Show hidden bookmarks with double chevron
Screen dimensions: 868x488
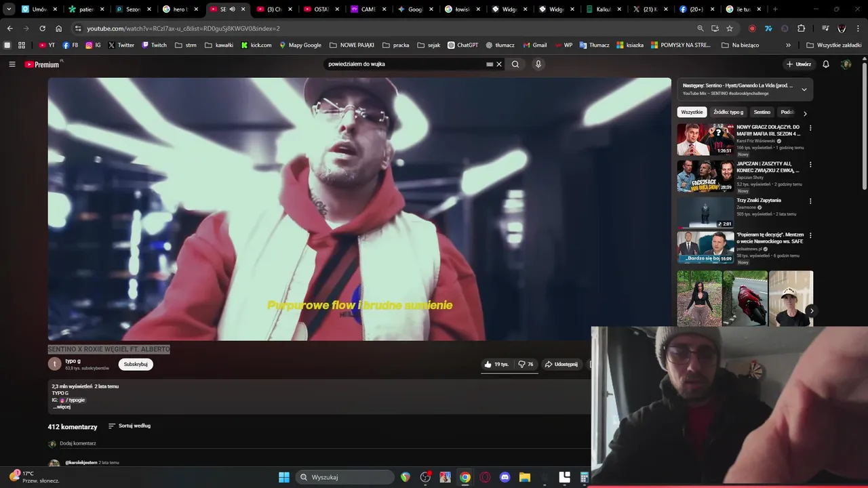(788, 45)
